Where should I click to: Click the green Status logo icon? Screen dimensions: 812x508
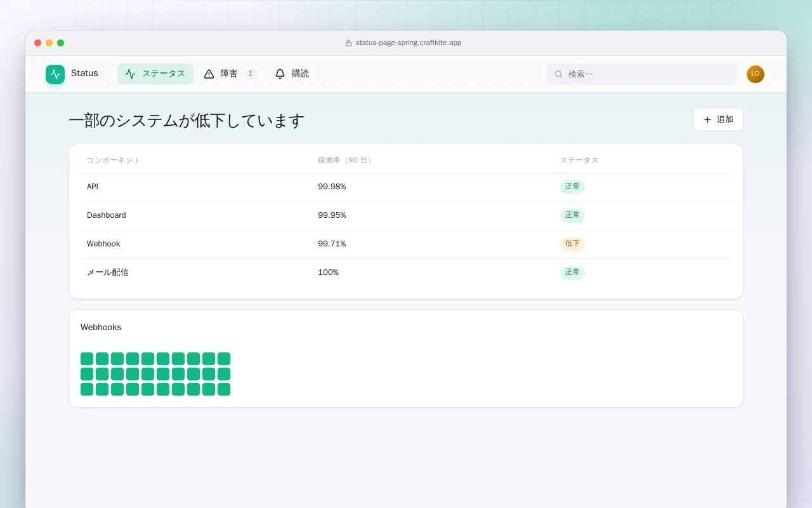pos(55,74)
